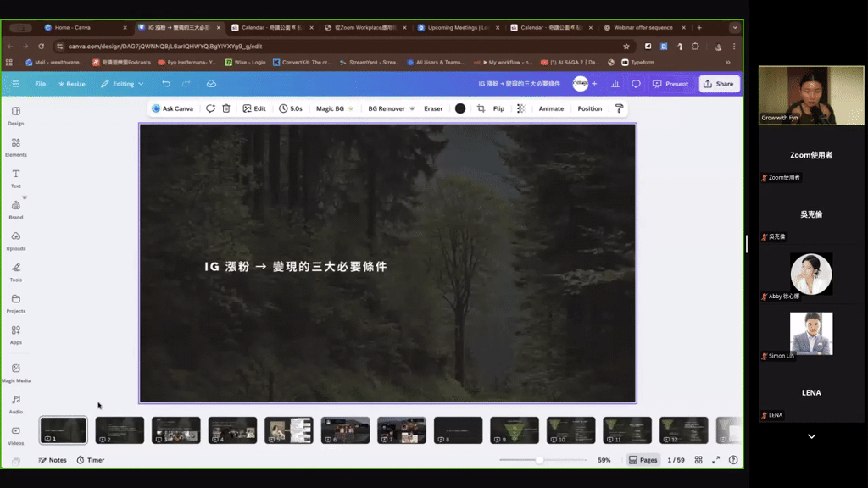Select the Eraser tool in the top toolbar
This screenshot has height=488, width=868.
pos(433,108)
